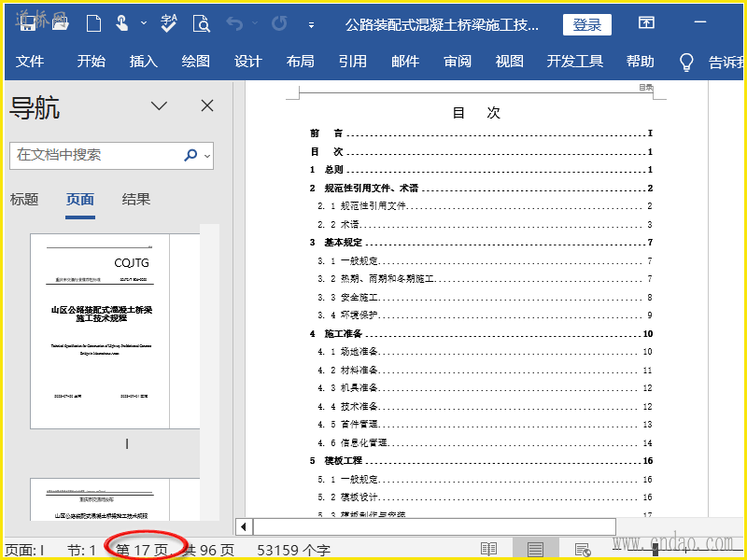The image size is (747, 560).
Task: Select the 审阅 ribbon tab
Action: (458, 62)
